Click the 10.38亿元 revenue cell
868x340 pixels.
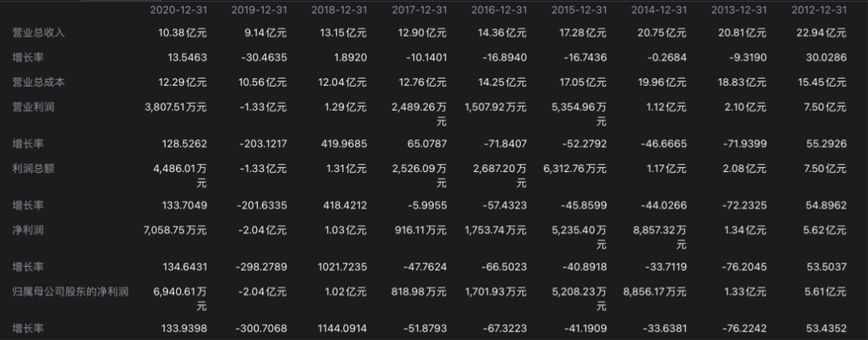pyautogui.click(x=182, y=33)
